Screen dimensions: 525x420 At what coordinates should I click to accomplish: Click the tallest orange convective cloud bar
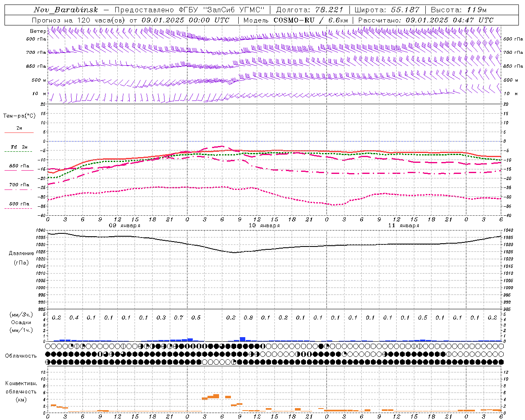(x=216, y=396)
